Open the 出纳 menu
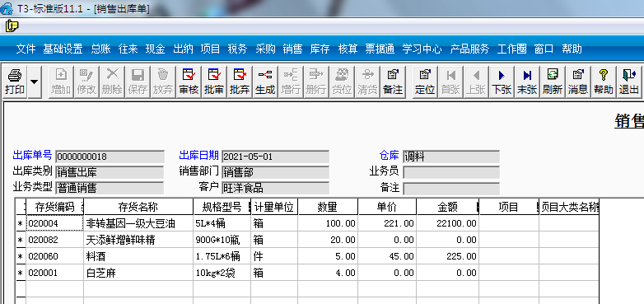644x304 pixels. [x=183, y=49]
